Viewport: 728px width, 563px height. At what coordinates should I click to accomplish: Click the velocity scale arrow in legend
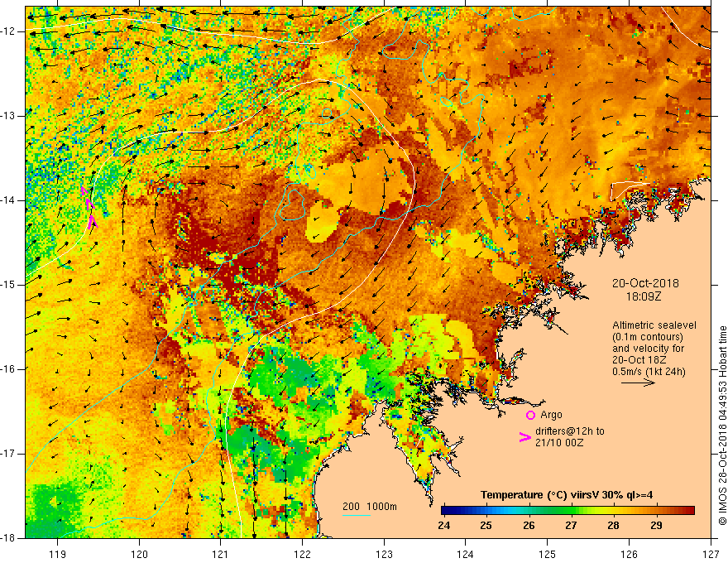pyautogui.click(x=638, y=383)
